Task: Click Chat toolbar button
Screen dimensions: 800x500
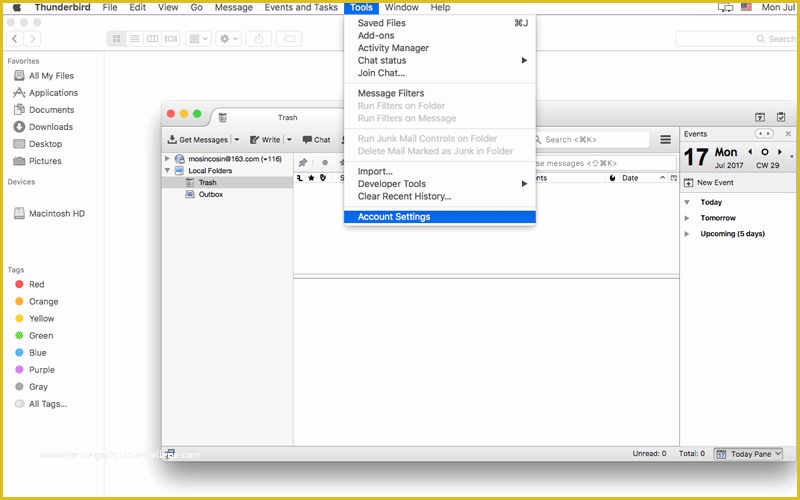Action: coord(316,139)
